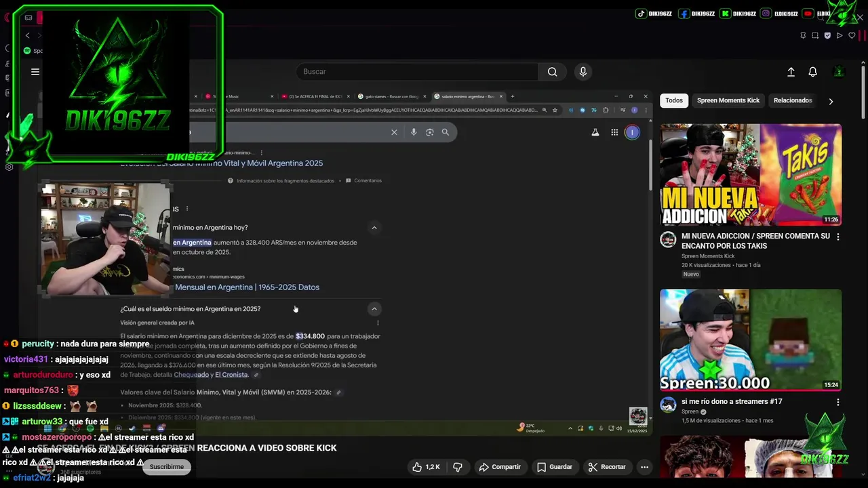
Task: Open the YouTube hamburger guide menu
Action: [35, 72]
